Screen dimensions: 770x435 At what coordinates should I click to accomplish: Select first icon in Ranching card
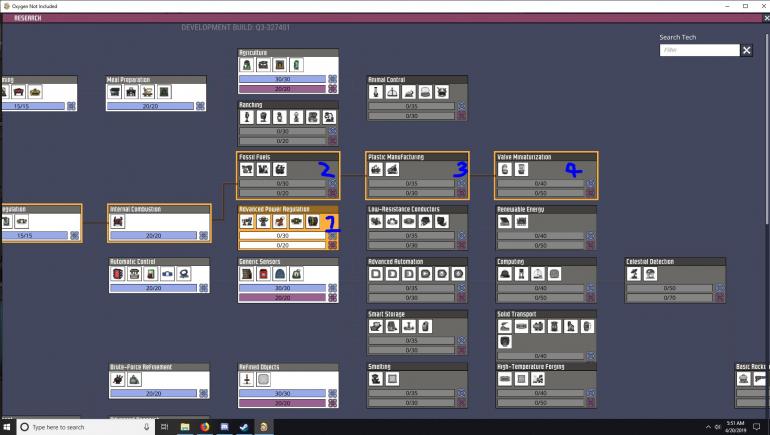click(247, 117)
